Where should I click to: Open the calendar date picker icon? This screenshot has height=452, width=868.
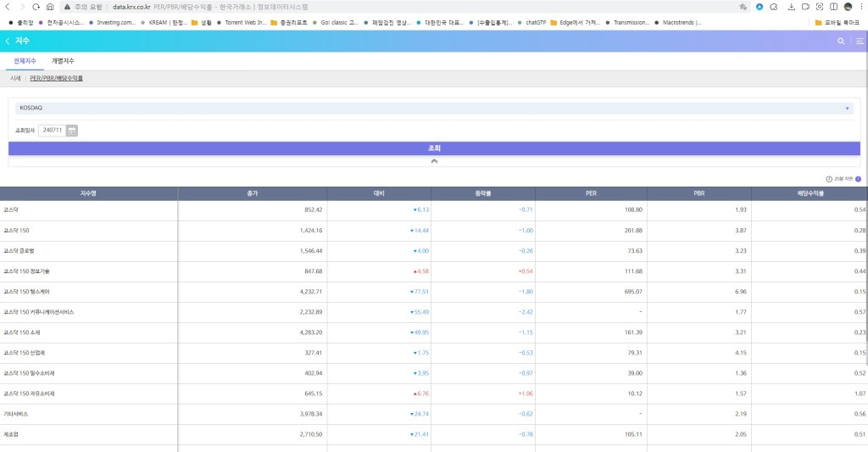coord(72,131)
